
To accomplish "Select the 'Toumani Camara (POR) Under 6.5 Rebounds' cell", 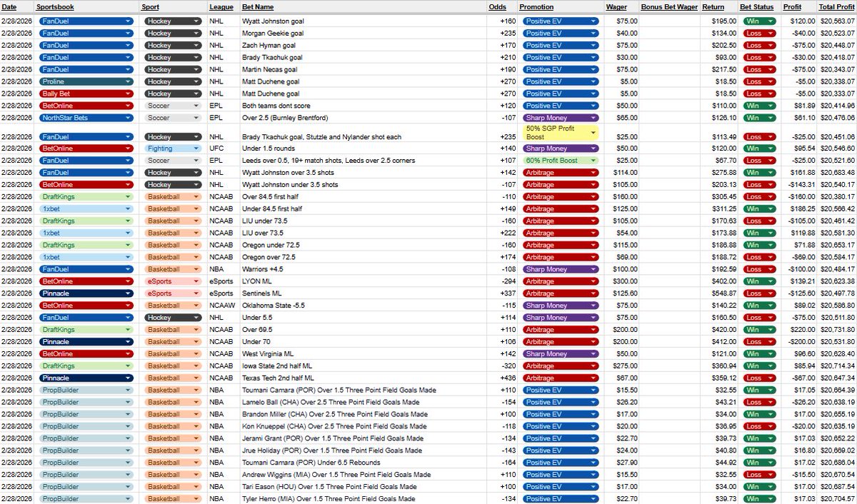I will [364, 463].
